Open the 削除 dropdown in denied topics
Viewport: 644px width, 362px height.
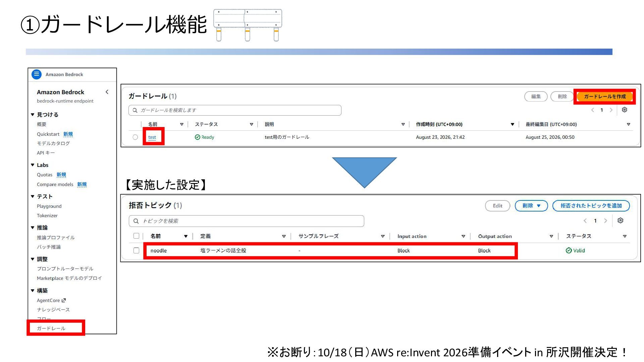tap(531, 206)
